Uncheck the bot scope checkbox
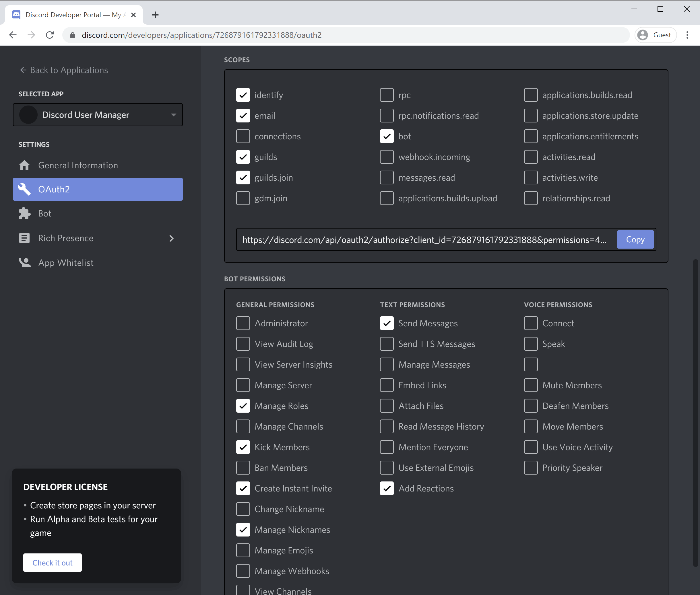Screen dimensions: 700x595 click(387, 136)
